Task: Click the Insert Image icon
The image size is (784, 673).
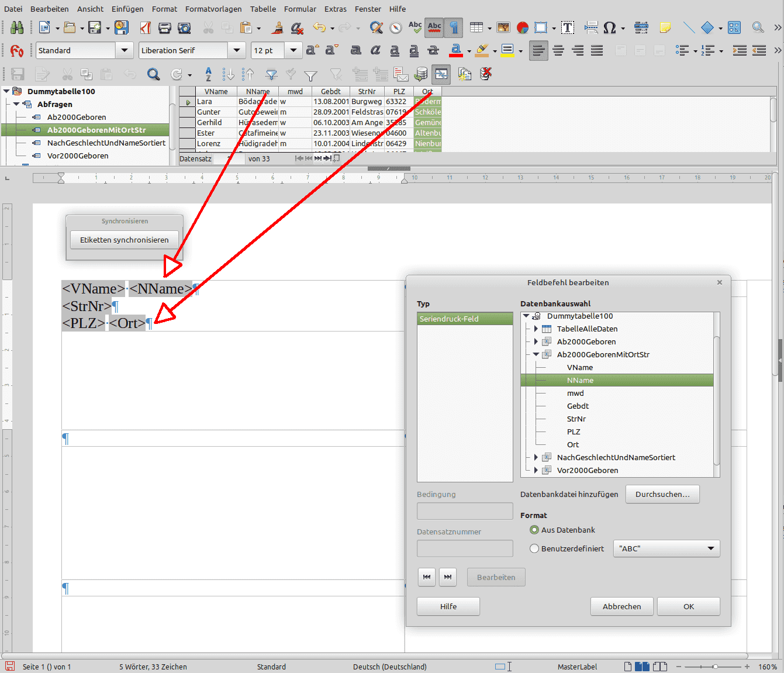Action: 503,27
